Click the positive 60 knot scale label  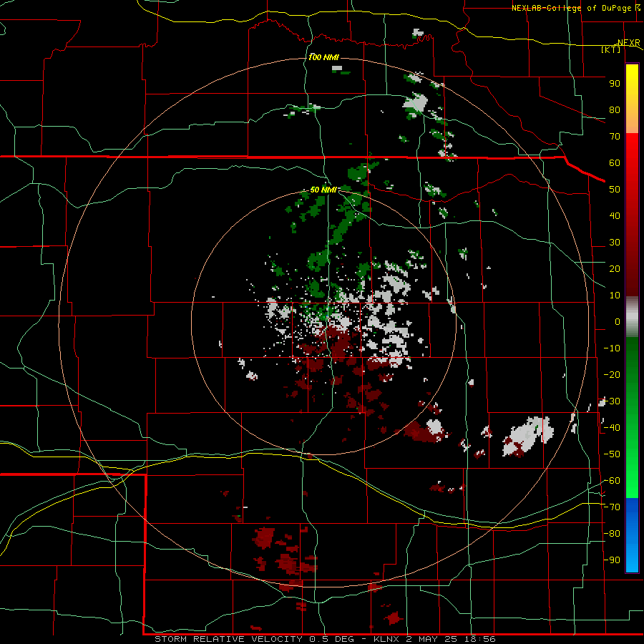(x=615, y=162)
